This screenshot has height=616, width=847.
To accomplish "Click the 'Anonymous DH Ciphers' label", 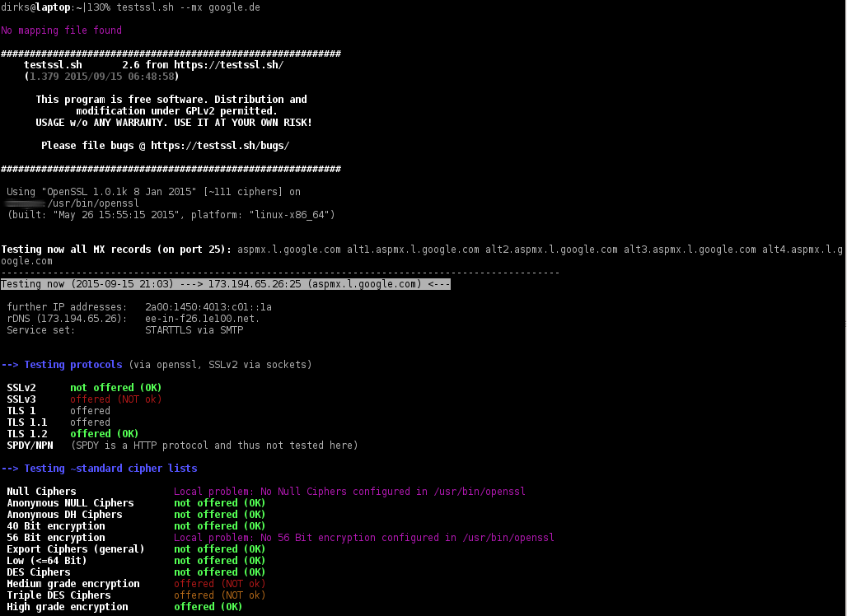I will 65,515.
